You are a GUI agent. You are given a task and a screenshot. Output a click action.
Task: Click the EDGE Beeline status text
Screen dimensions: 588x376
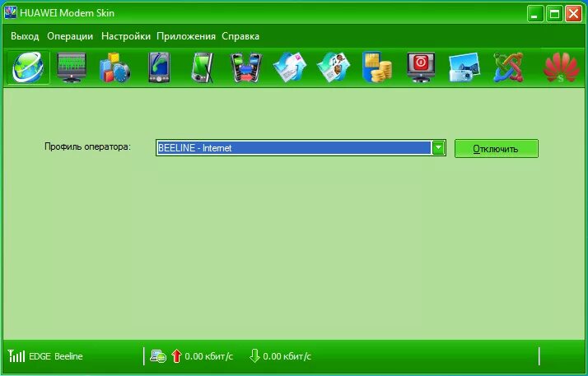pyautogui.click(x=56, y=356)
